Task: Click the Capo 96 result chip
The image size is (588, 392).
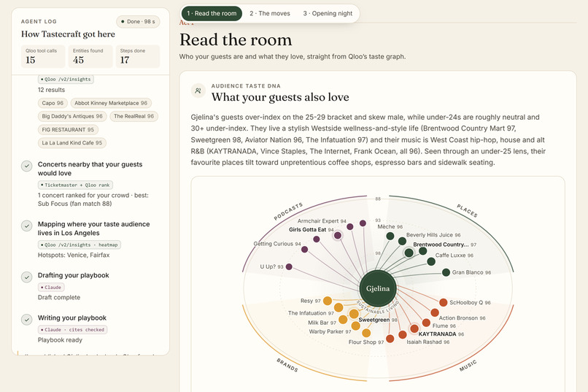Action: [53, 103]
